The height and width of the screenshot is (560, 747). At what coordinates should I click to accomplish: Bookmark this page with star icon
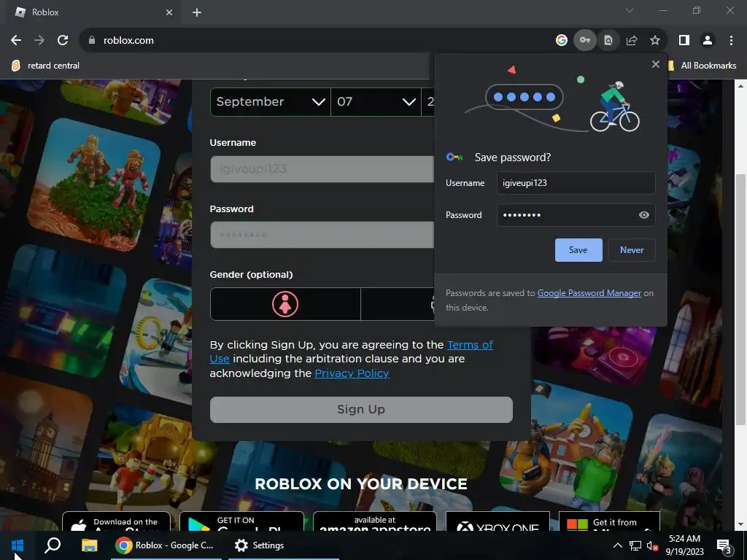click(655, 41)
